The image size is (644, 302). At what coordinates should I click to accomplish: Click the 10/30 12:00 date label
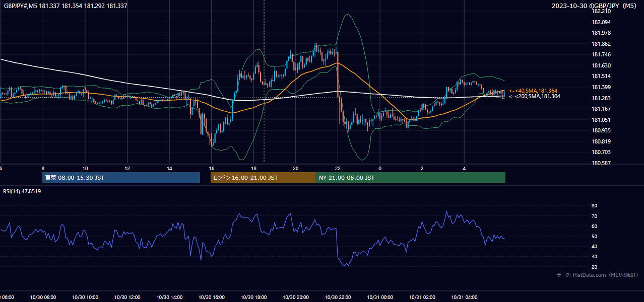pyautogui.click(x=127, y=297)
